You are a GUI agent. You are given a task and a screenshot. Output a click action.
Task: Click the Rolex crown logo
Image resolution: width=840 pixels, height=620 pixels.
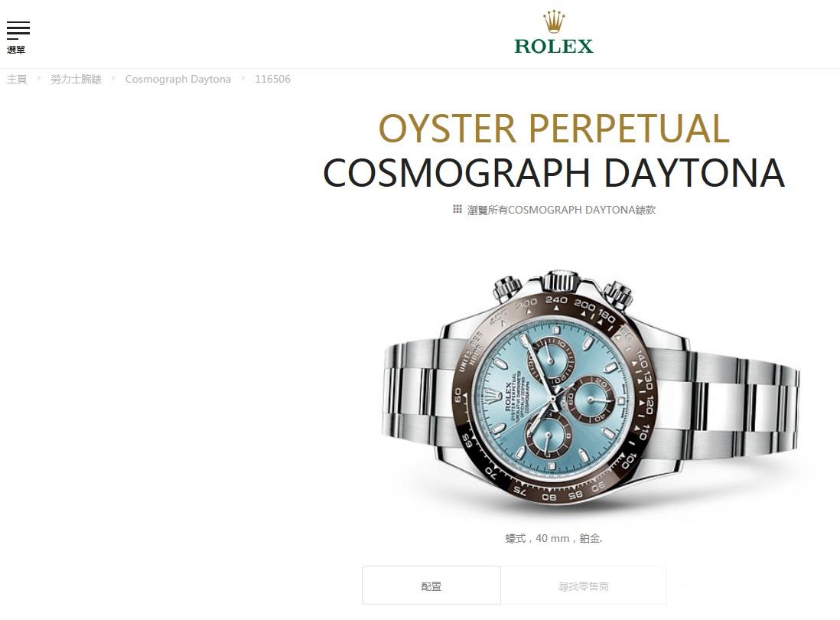tap(554, 21)
